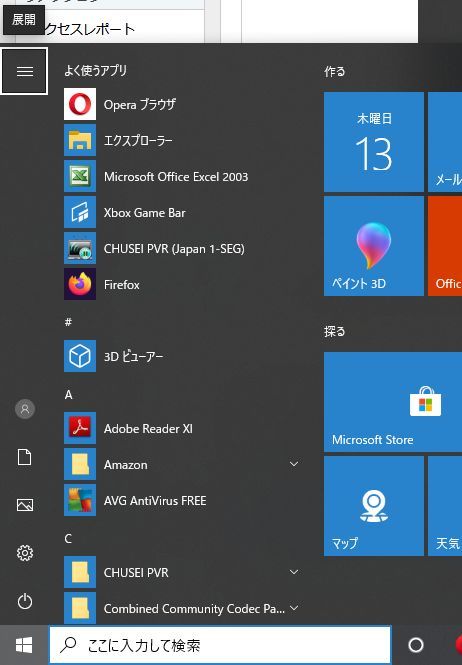Screen dimensions: 462x665
Task: Click the Amazon folder icon
Action: [80, 464]
